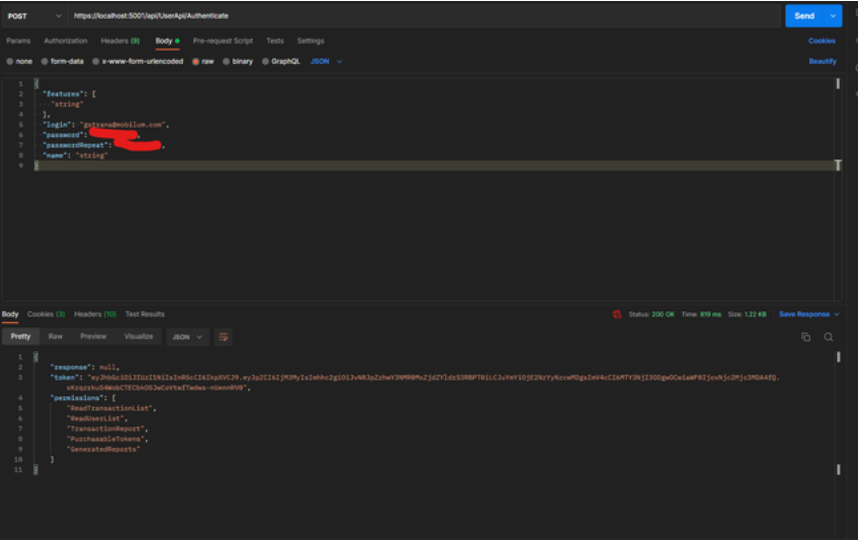Screen dimensions: 859x542
Task: View the Test Results tab
Action: click(x=145, y=314)
